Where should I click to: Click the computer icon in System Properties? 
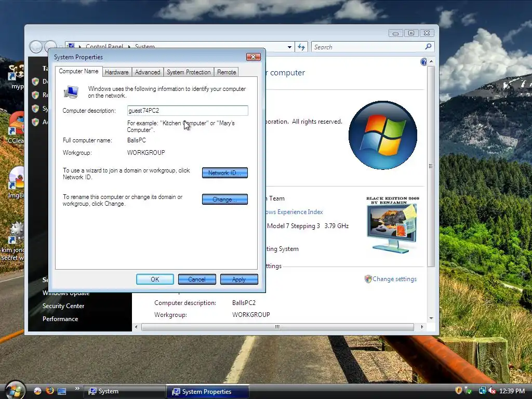pyautogui.click(x=71, y=92)
